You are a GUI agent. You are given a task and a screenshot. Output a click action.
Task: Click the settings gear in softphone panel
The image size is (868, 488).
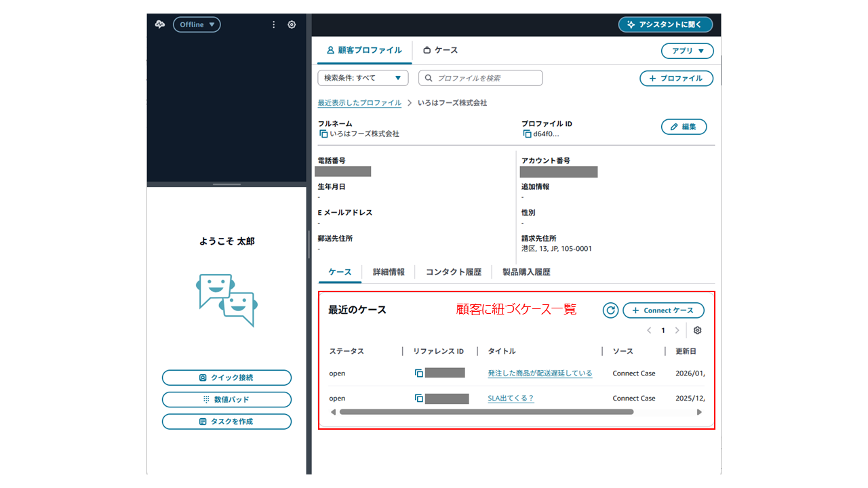coord(292,24)
